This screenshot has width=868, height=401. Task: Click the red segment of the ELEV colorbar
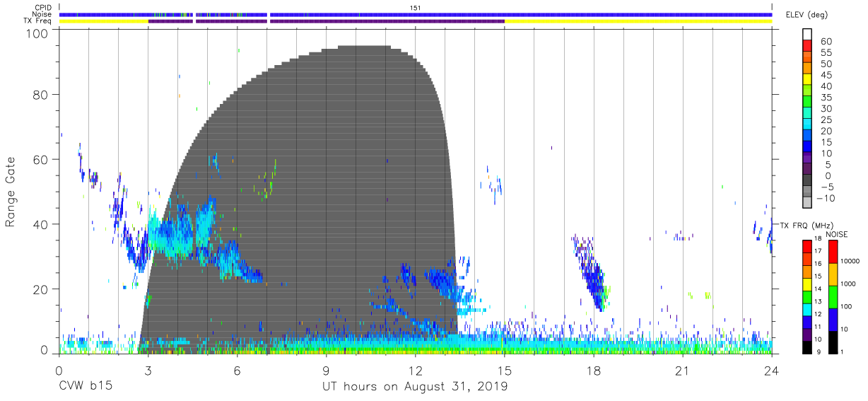(808, 46)
